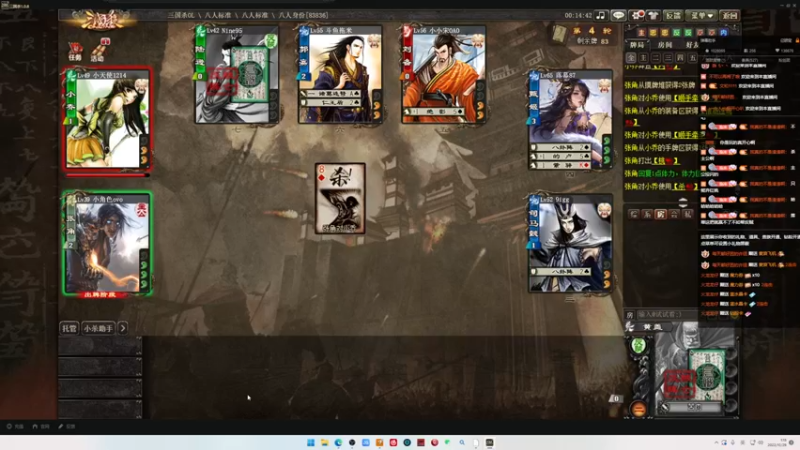Open settings gear with red notification dot
Image resolution: width=800 pixels, height=450 pixels.
coord(637,15)
